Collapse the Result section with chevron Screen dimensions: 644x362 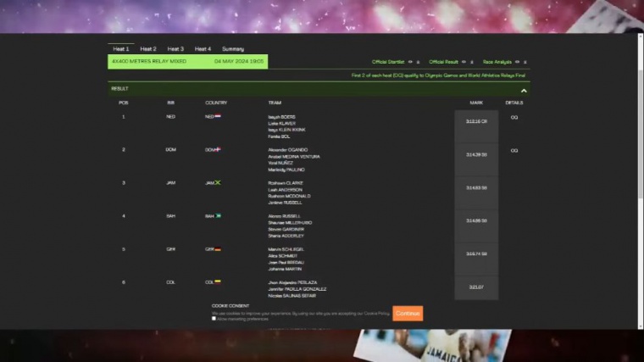pyautogui.click(x=524, y=89)
